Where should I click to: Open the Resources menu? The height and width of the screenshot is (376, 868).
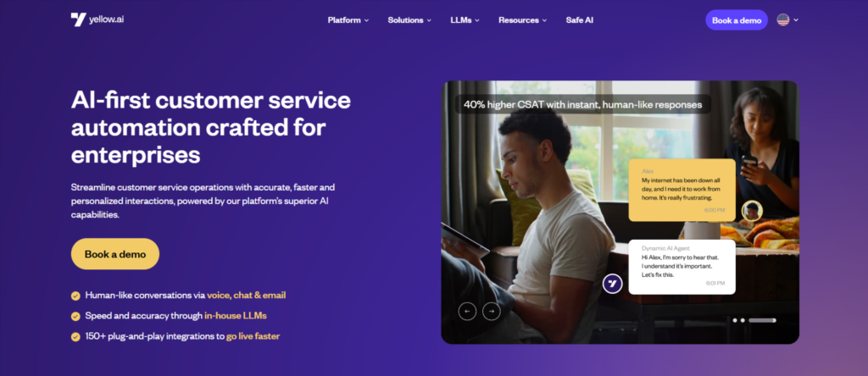click(522, 20)
